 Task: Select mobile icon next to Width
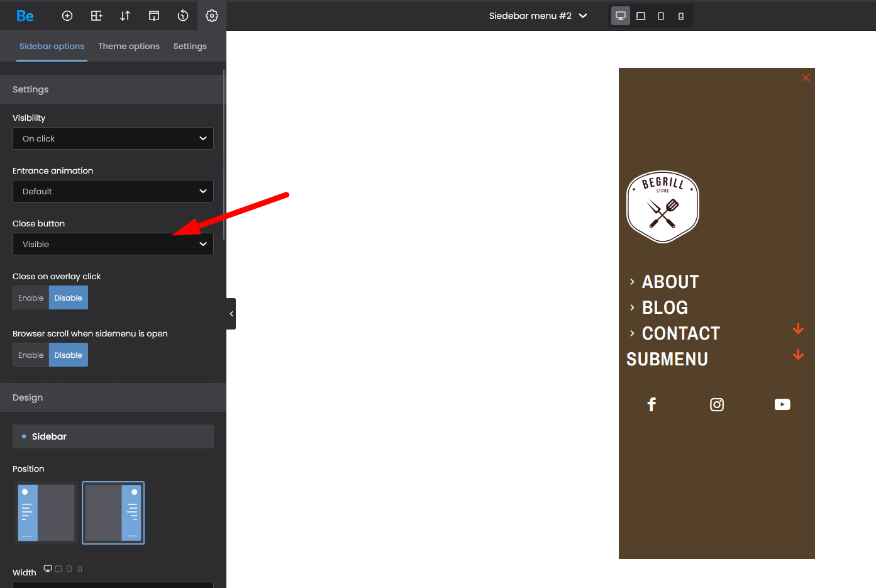coord(80,569)
